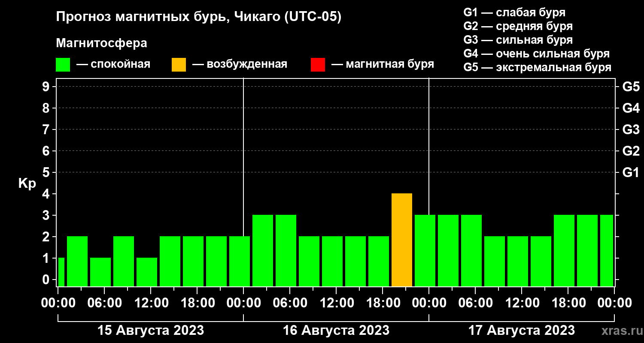Click the '17 Августа 2023' date label
Viewport: 644px width, 343px height.
pyautogui.click(x=522, y=331)
